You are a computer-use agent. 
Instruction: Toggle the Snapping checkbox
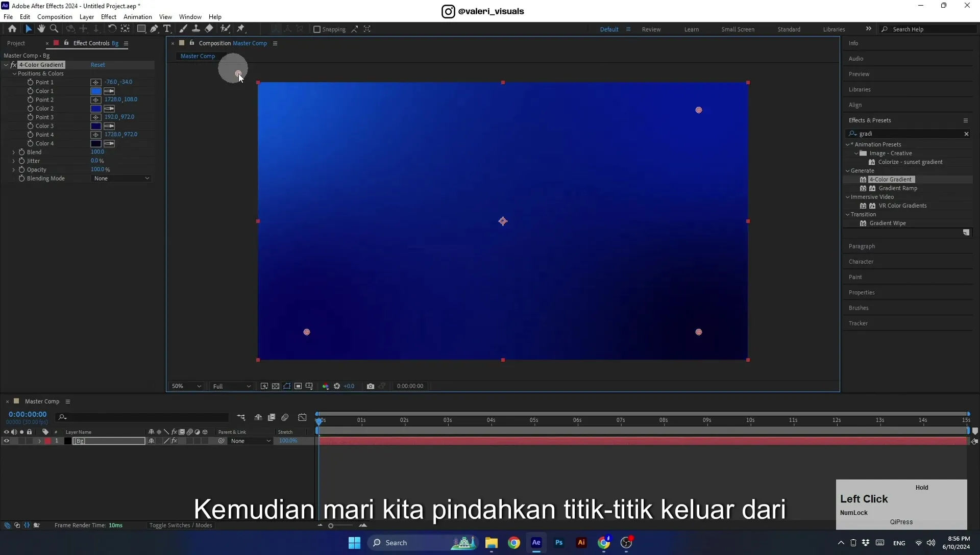[317, 30]
